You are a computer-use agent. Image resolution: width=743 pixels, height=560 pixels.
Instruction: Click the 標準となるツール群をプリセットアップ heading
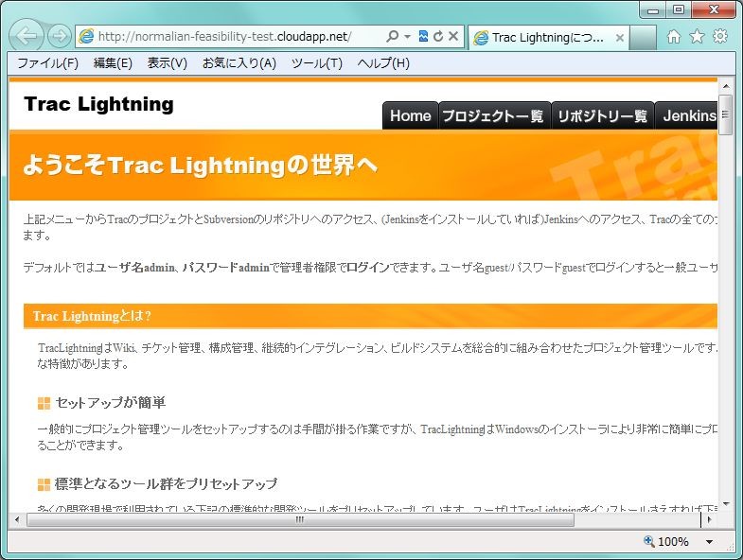[166, 483]
